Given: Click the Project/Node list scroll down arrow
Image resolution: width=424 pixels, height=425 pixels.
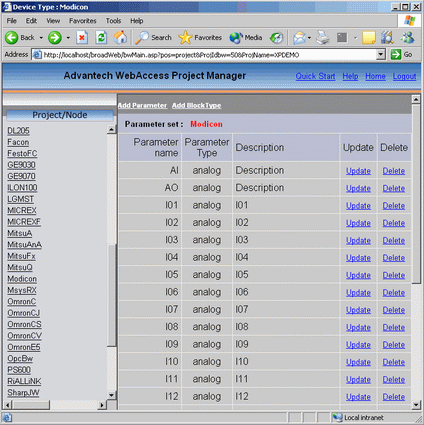Looking at the screenshot, I should click(x=112, y=395).
